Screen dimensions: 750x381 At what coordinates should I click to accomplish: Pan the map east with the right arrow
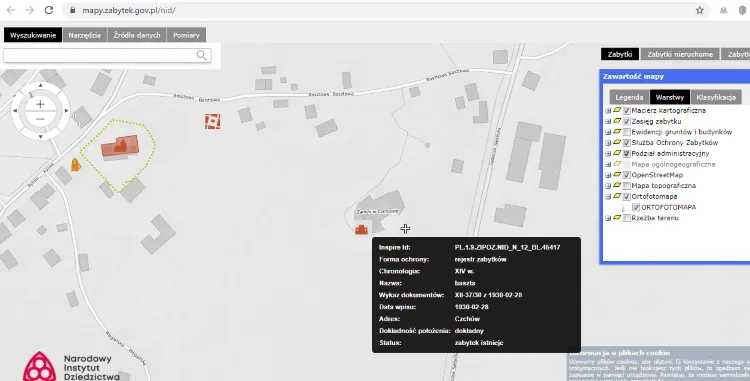[66, 111]
